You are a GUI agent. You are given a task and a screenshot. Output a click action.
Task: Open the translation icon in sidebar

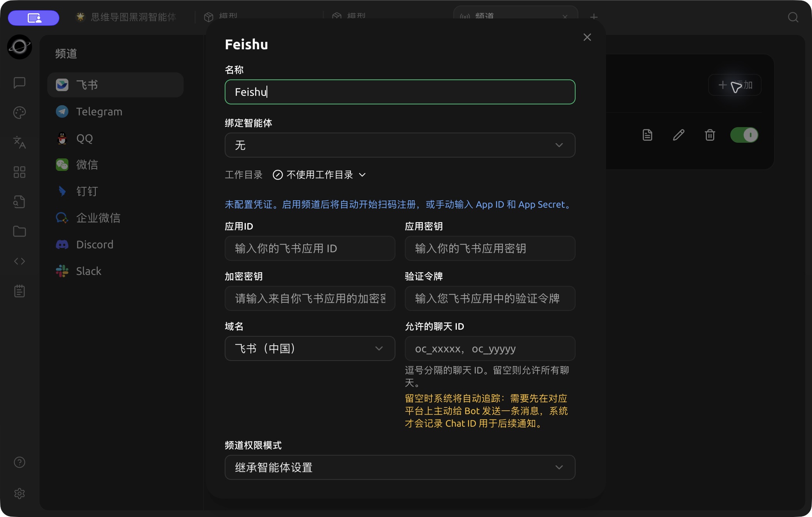20,142
